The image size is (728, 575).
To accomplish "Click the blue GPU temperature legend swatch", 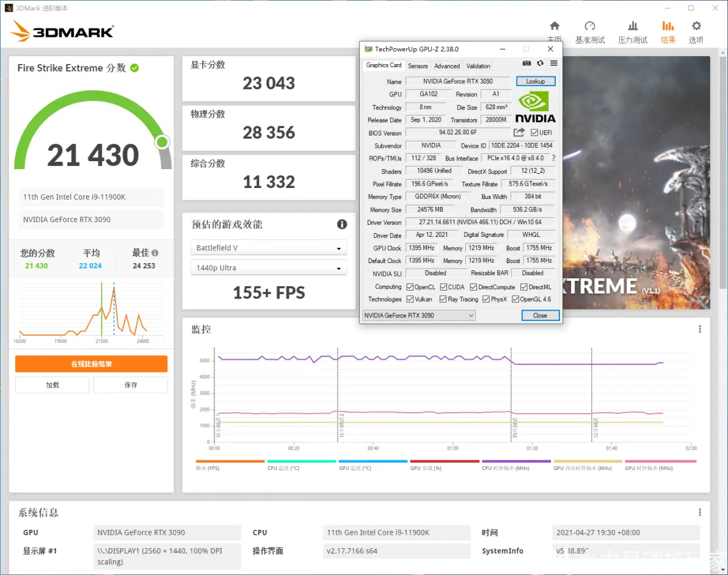I will click(x=373, y=461).
